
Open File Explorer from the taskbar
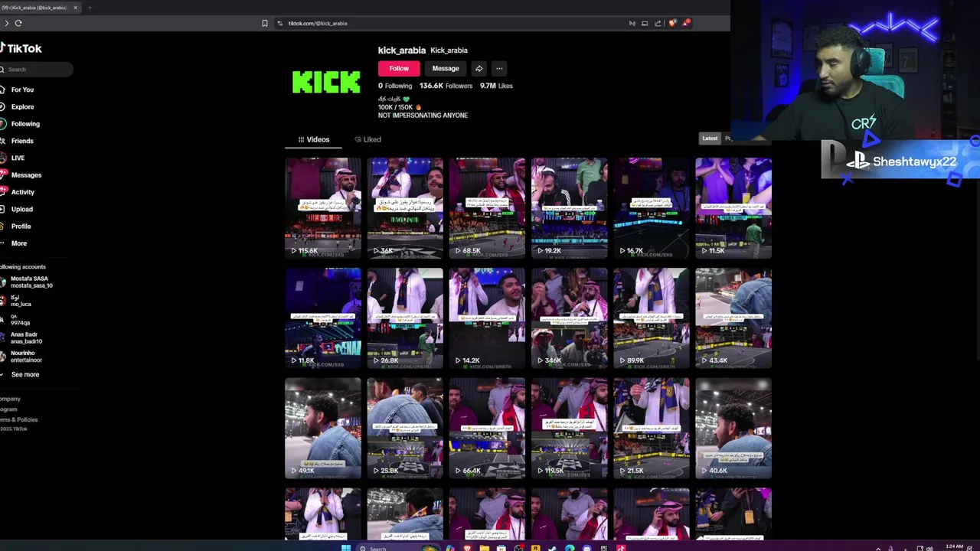tap(484, 548)
